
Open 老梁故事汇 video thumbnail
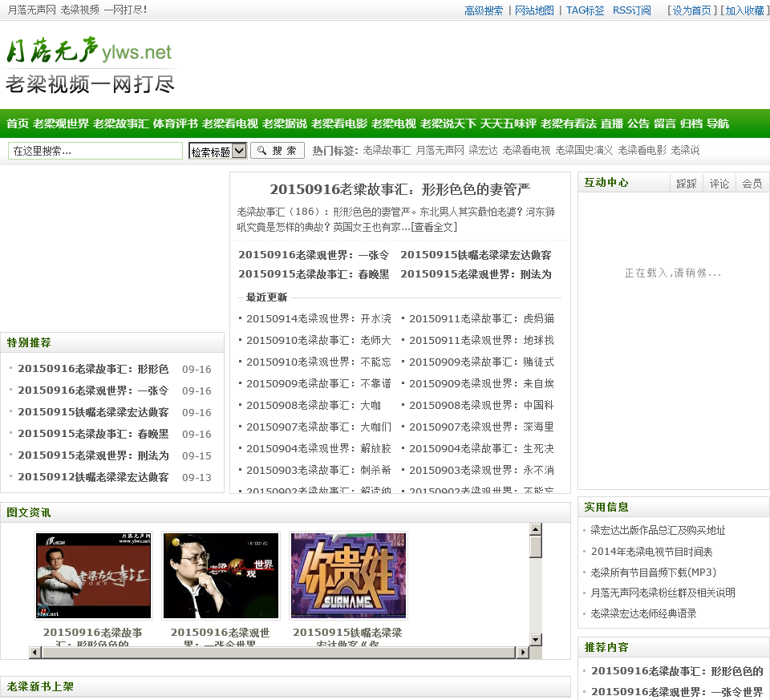coord(93,576)
